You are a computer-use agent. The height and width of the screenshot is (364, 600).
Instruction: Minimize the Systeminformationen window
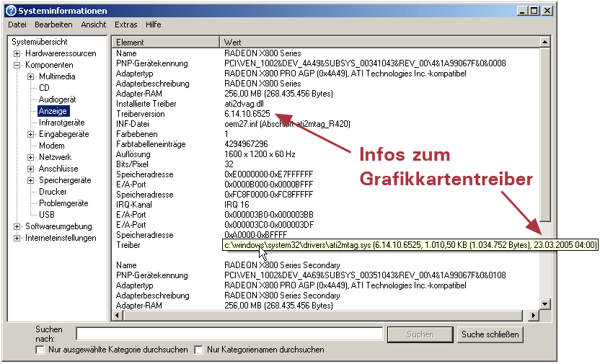[522, 11]
